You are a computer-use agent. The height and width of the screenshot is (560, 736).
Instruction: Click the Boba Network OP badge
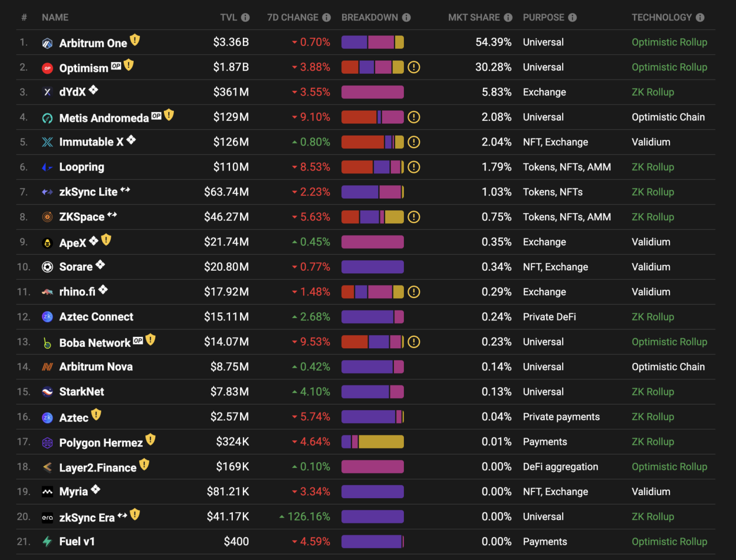(x=138, y=340)
